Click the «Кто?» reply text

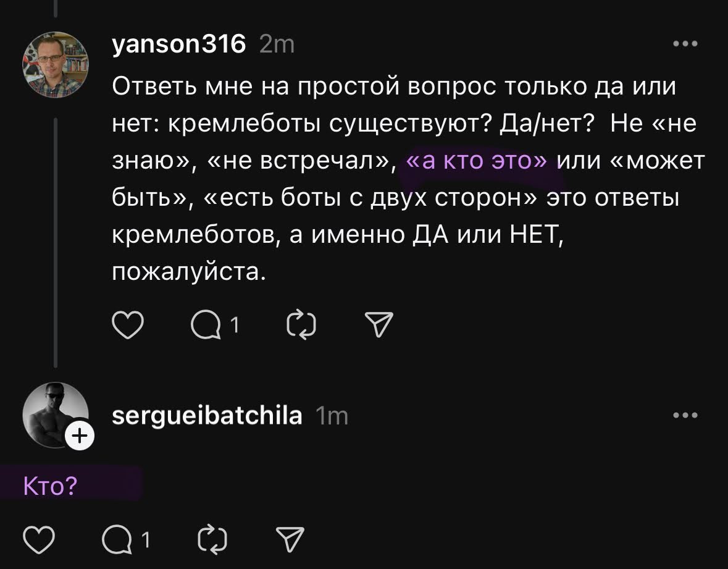50,486
